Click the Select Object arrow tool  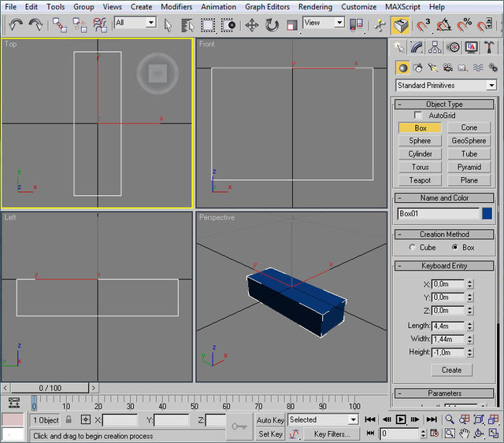(x=169, y=24)
